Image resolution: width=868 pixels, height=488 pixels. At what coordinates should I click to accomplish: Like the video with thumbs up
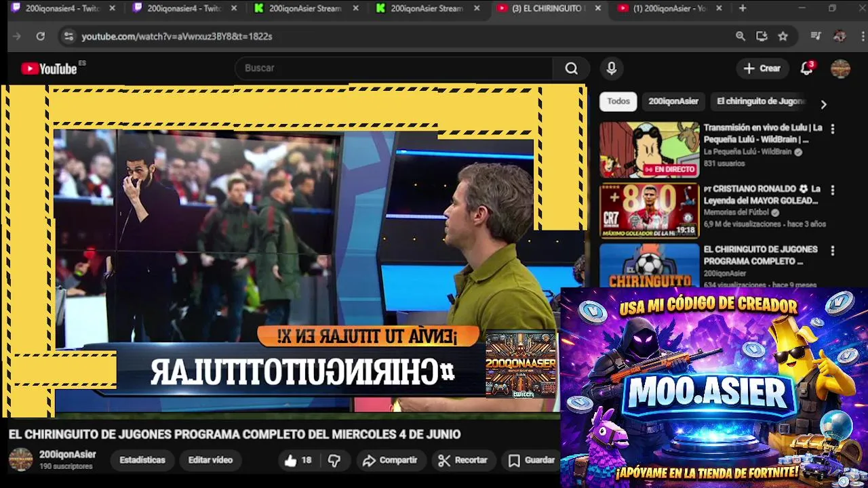[x=298, y=460]
